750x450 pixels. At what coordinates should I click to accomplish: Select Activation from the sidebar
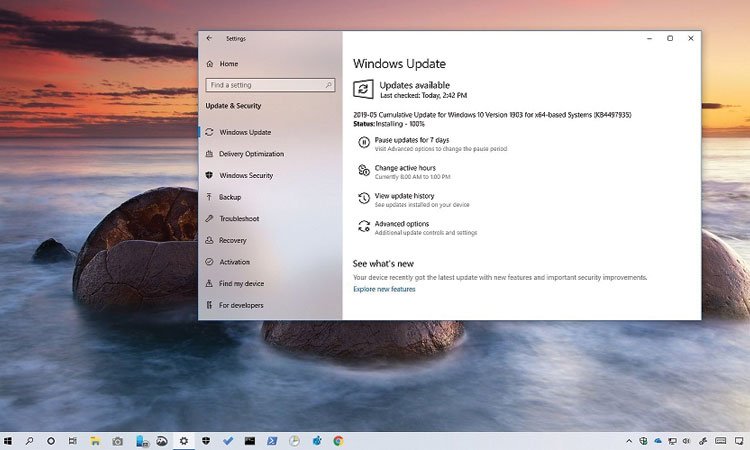[234, 262]
